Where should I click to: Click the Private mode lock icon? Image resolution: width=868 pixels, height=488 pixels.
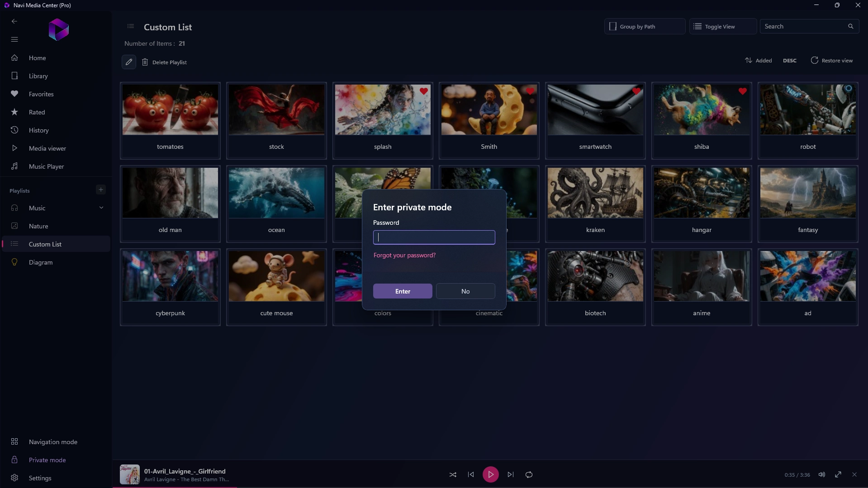pyautogui.click(x=14, y=460)
